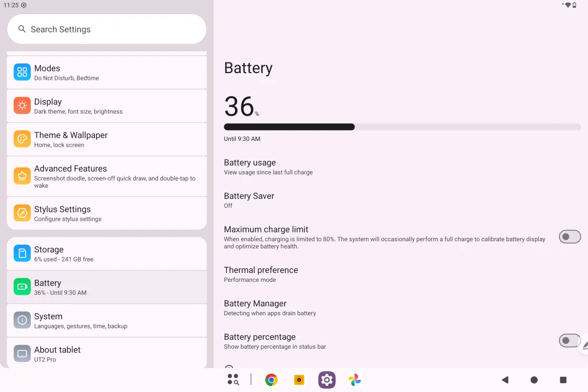Open the app drawer search icon
The image size is (588, 392).
233,379
